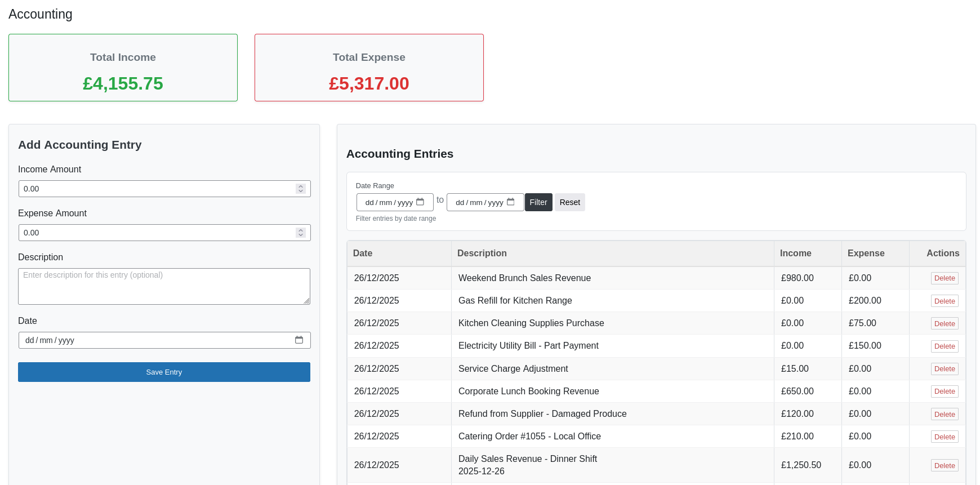Screen dimensions: 980x485
Task: Click the Description text area
Action: tap(164, 286)
